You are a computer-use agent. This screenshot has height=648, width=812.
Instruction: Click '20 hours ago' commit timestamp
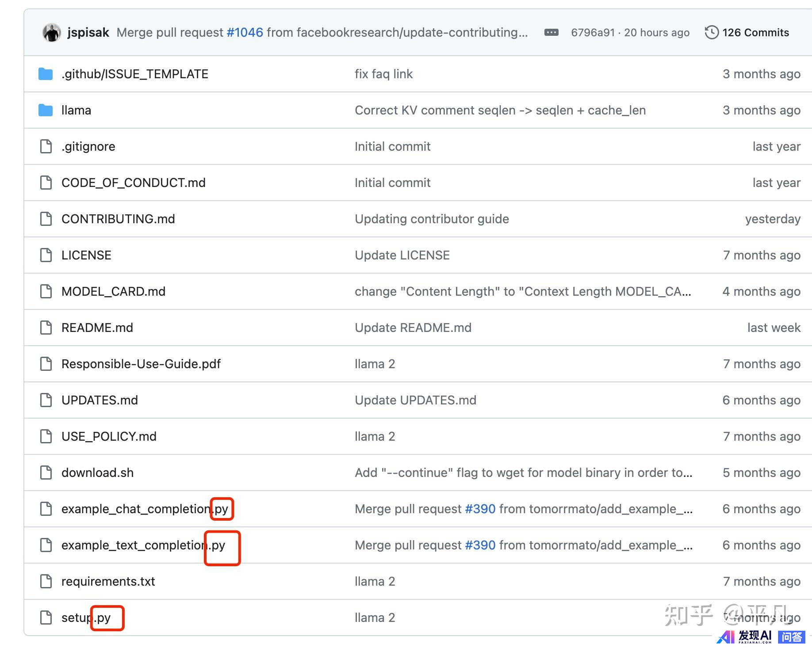coord(657,32)
